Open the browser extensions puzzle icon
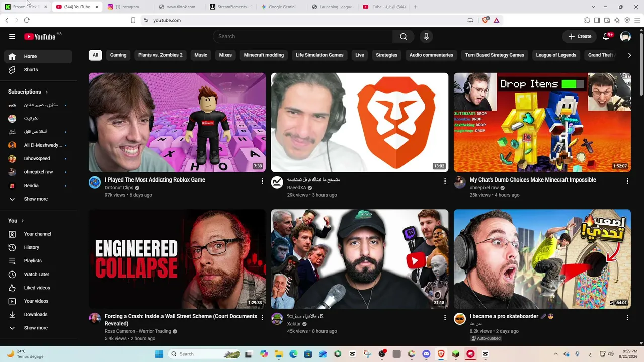644x362 pixels. coord(587,20)
